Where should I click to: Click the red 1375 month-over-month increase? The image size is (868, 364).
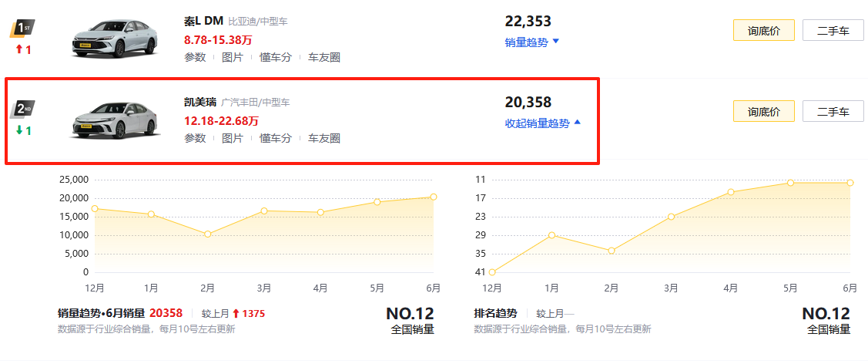click(x=253, y=314)
